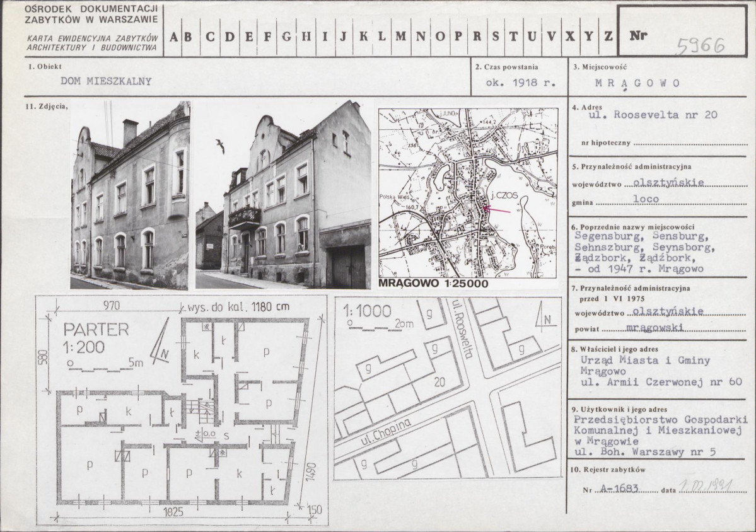Click the 'MRĄGOWO 1:25000' map caption
756x532 pixels.
[x=433, y=284]
